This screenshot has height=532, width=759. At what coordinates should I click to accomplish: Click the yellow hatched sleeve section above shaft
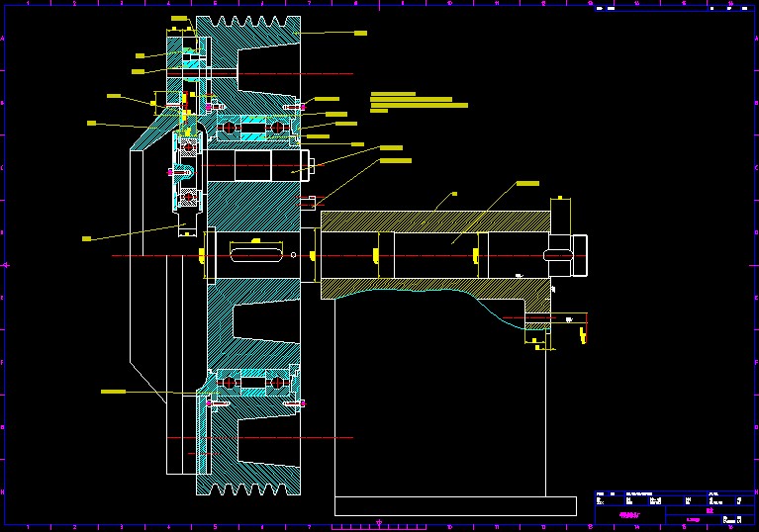pyautogui.click(x=435, y=222)
